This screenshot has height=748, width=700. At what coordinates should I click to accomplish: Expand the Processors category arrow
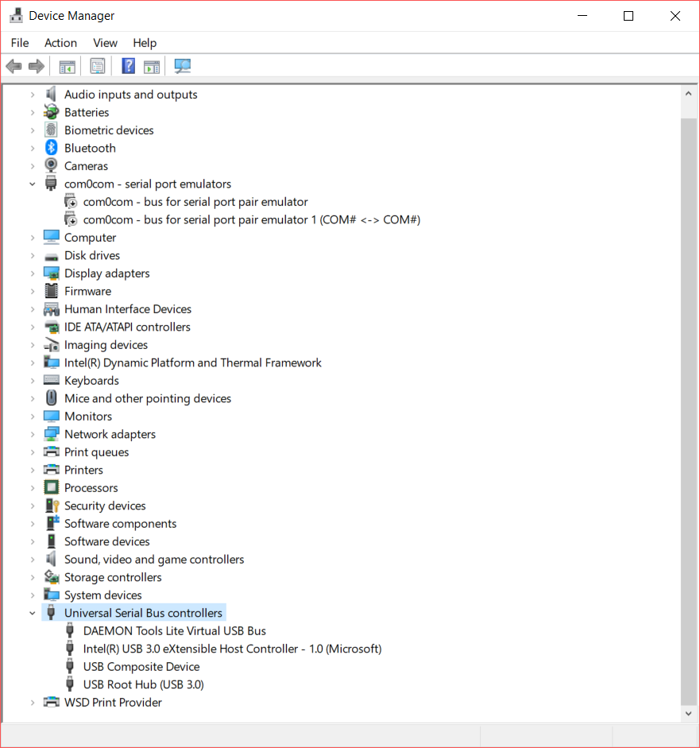[33, 488]
